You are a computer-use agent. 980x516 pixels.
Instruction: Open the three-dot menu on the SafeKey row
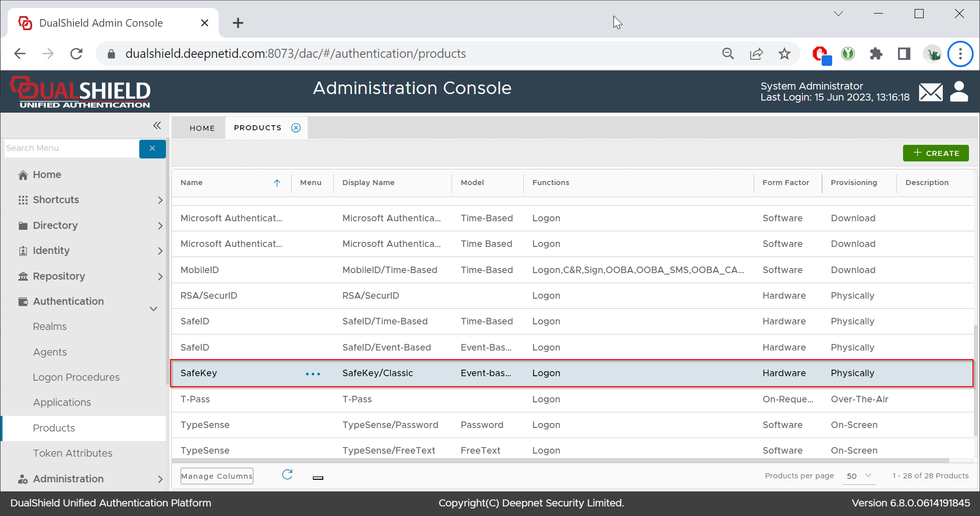tap(313, 374)
